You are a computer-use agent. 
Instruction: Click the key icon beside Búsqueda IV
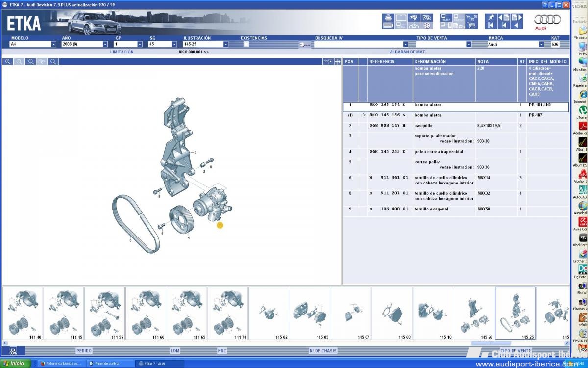[x=305, y=44]
